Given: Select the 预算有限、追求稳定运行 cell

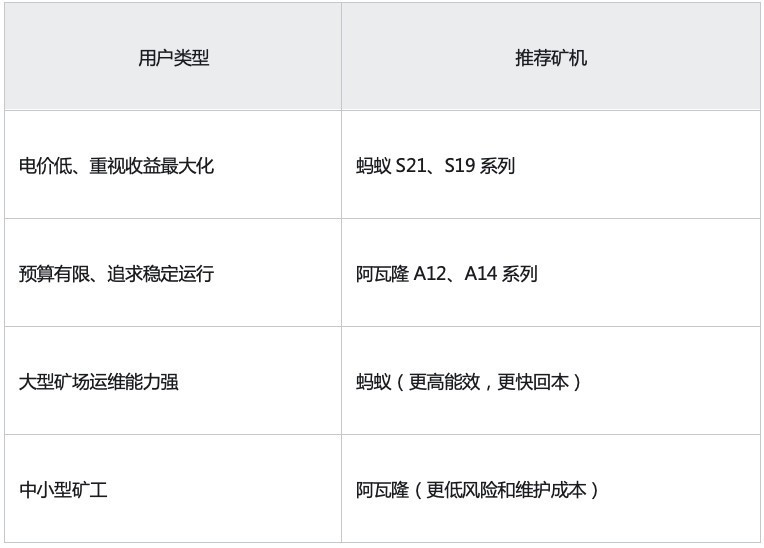Looking at the screenshot, I should pyautogui.click(x=173, y=273).
